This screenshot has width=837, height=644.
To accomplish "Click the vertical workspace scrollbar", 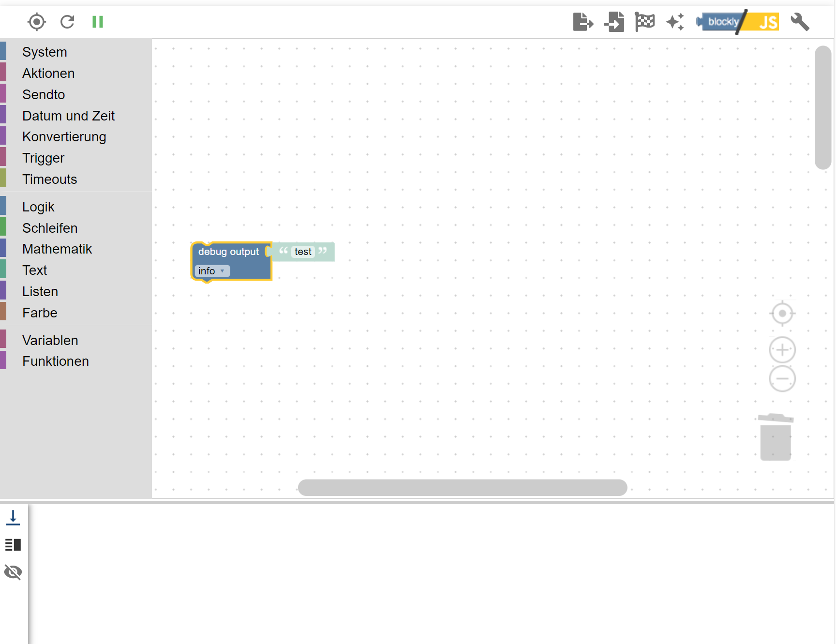I will click(823, 107).
